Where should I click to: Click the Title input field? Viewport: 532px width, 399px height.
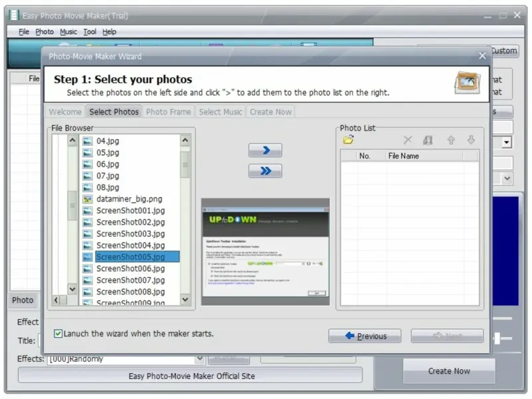point(40,340)
